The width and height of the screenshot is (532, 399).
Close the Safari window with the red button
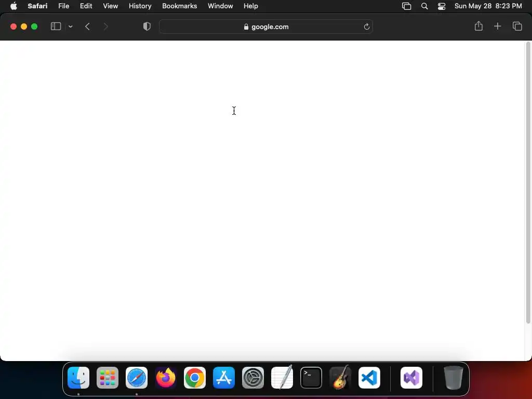(14, 26)
